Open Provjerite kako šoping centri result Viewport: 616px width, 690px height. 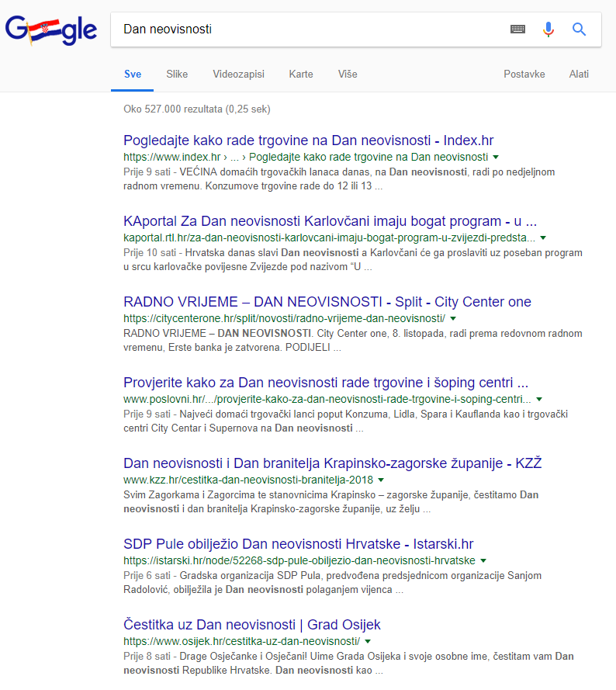326,383
